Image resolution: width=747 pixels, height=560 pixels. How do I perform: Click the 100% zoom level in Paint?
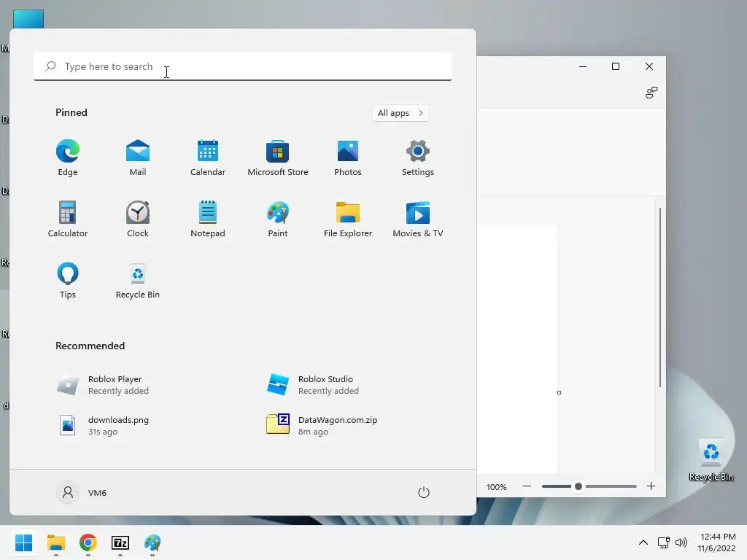click(x=496, y=487)
